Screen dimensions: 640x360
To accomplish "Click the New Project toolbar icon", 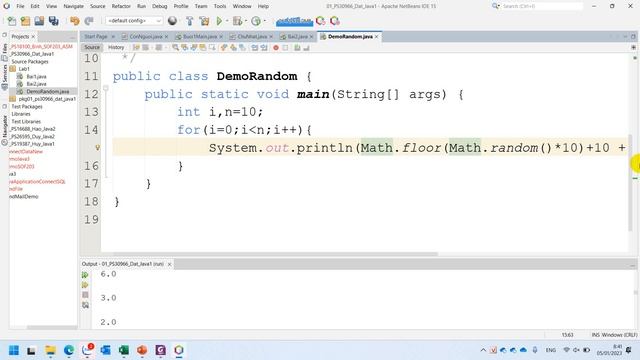I will click(25, 21).
